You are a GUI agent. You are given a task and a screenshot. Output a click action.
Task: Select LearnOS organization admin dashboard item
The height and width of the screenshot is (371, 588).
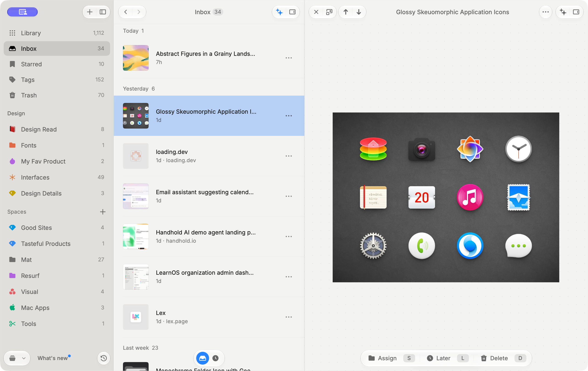pyautogui.click(x=209, y=277)
